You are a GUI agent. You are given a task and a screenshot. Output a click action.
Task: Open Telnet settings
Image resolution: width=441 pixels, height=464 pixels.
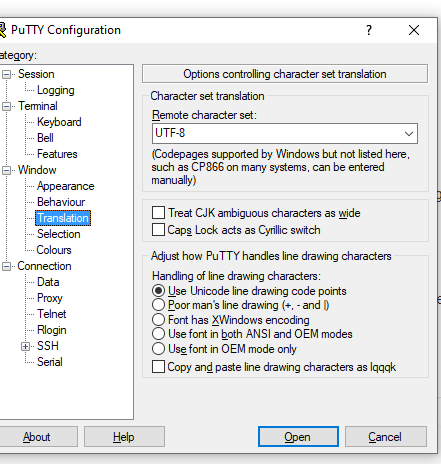coord(52,314)
